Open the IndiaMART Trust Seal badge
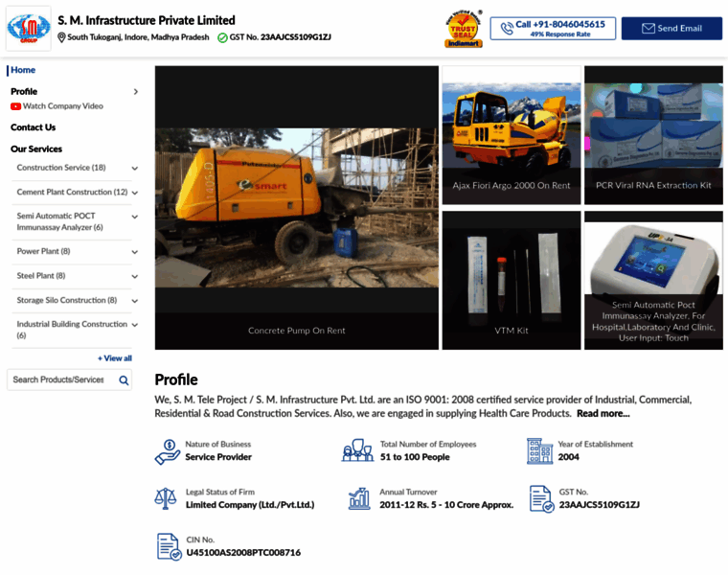Image resolution: width=728 pixels, height=575 pixels. tap(464, 29)
